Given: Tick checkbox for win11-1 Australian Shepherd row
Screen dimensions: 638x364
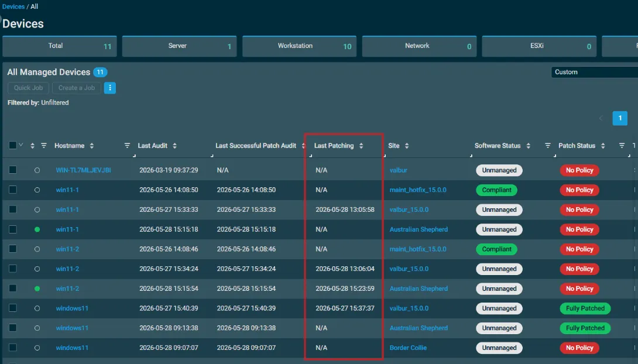Looking at the screenshot, I should tap(13, 229).
